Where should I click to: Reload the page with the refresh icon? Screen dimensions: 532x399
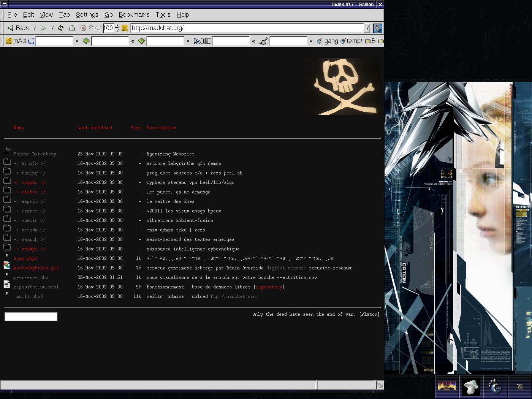point(61,28)
